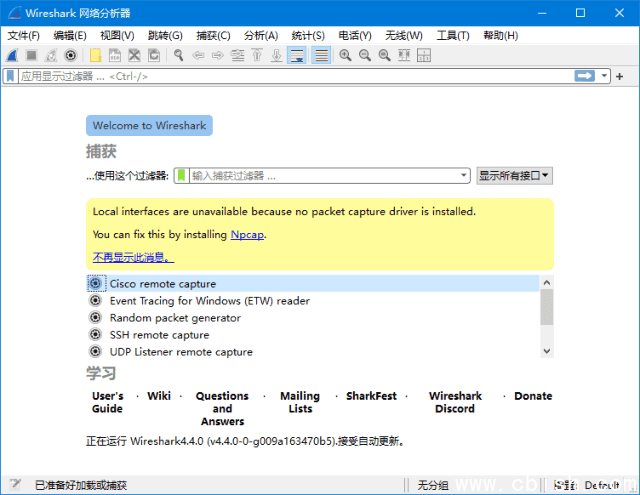Click the Npcap install link
This screenshot has height=495, width=640.
247,235
